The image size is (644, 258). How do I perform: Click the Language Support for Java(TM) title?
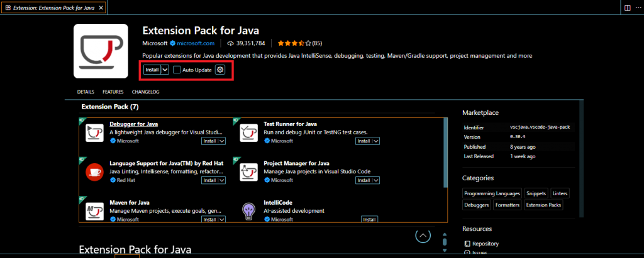[166, 163]
